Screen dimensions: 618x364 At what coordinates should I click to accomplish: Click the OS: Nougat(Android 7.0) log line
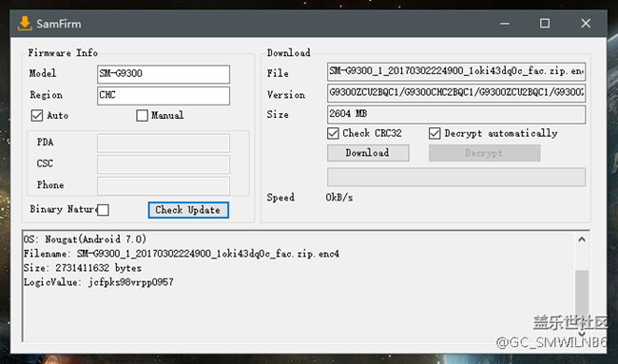point(85,239)
